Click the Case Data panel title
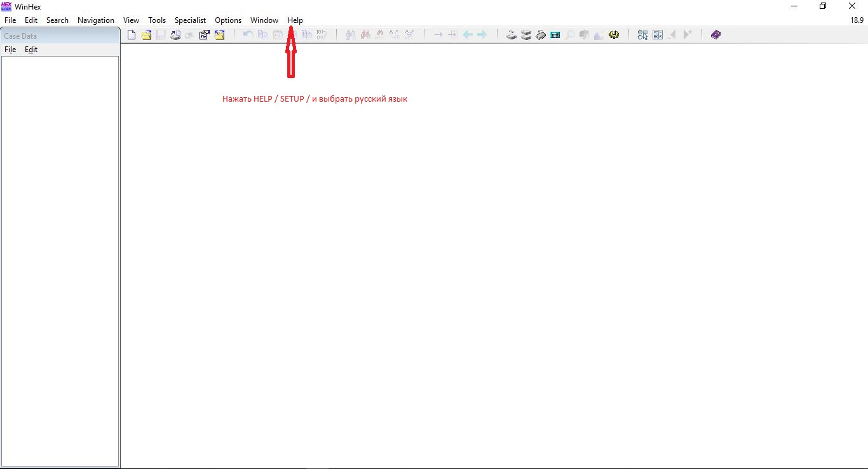Image resolution: width=868 pixels, height=469 pixels. coord(20,36)
